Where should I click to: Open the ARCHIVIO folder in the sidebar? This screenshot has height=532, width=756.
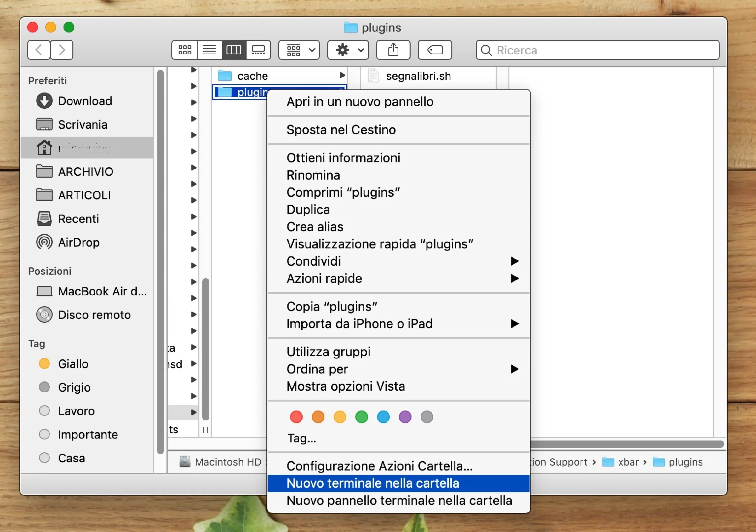(x=86, y=171)
